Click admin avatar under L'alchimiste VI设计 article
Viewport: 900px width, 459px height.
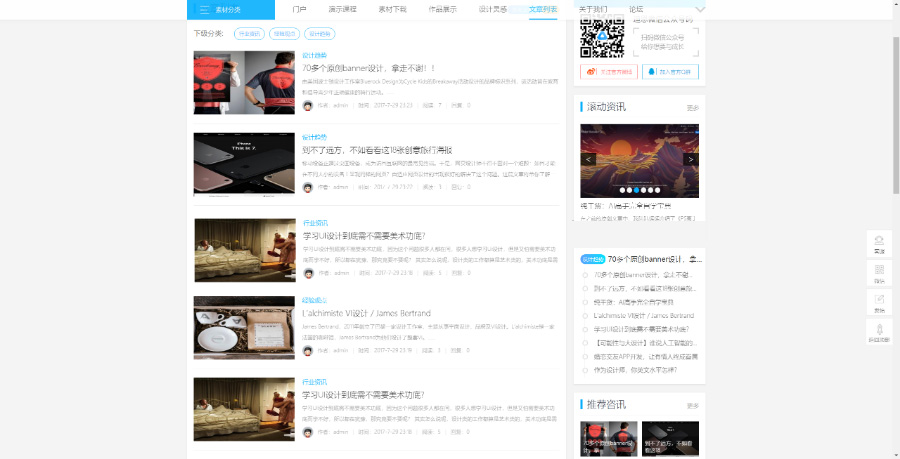308,351
